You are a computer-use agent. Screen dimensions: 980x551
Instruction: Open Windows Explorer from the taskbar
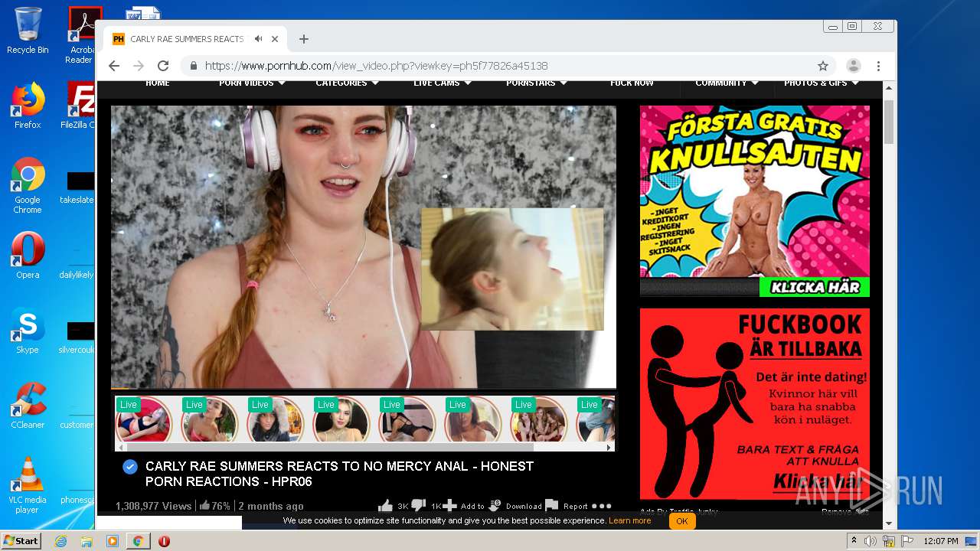(87, 541)
